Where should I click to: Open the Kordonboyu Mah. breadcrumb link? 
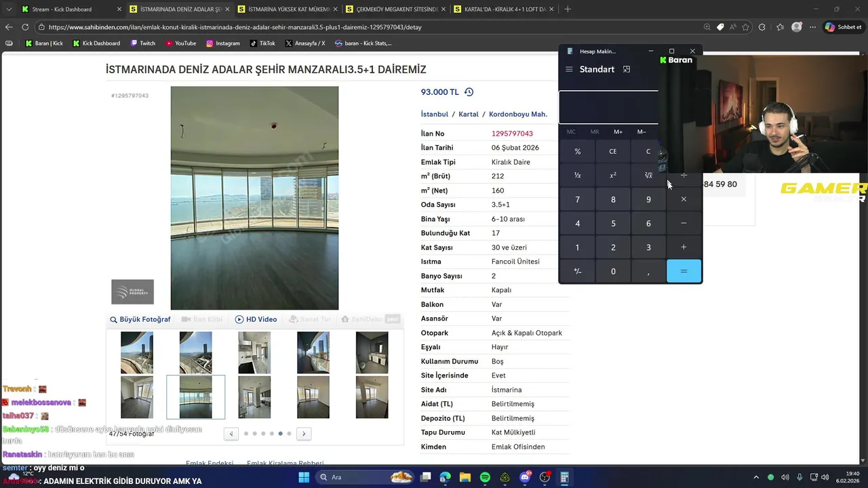tap(518, 114)
